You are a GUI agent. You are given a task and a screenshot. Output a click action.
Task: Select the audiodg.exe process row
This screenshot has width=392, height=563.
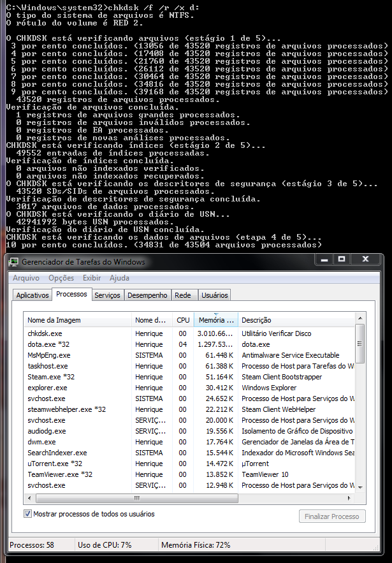pyautogui.click(x=189, y=431)
